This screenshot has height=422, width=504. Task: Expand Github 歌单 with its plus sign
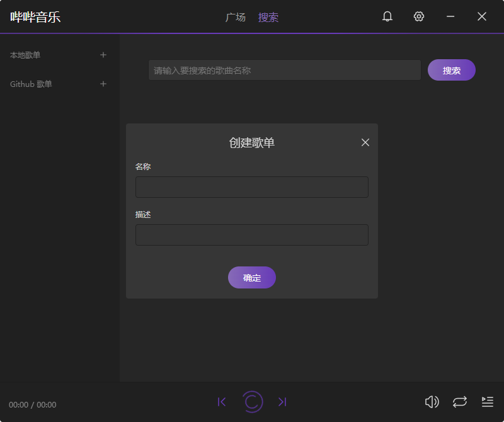[103, 84]
